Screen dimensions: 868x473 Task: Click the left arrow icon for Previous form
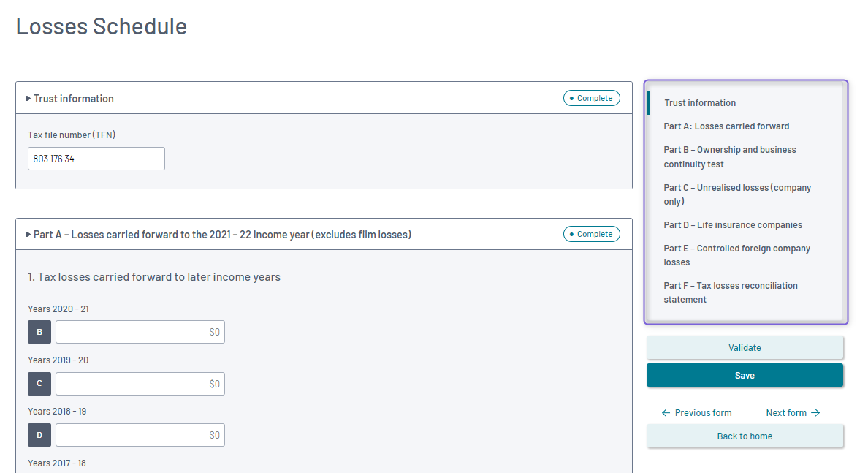click(666, 413)
